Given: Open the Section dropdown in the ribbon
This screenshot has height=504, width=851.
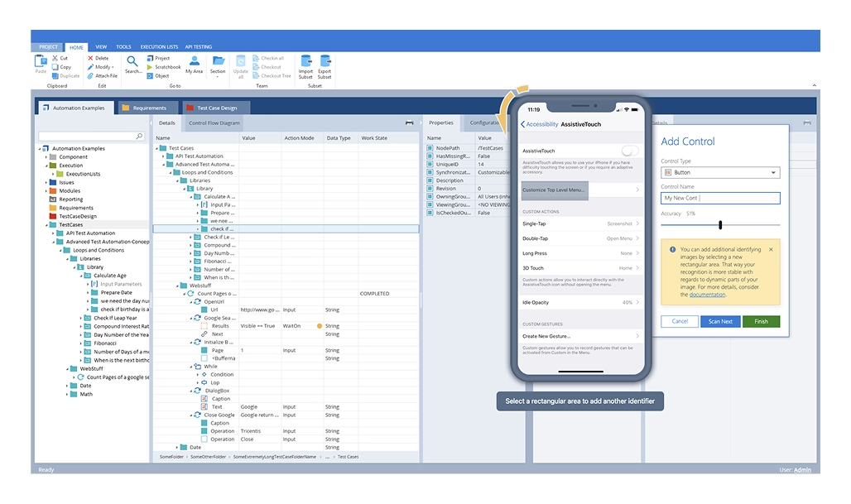Looking at the screenshot, I should click(218, 65).
